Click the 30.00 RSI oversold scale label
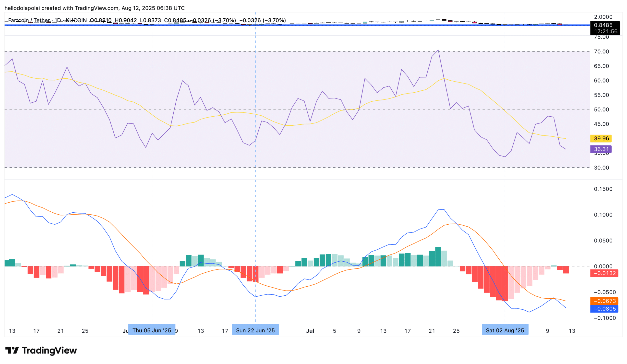Image resolution: width=627 pixels, height=364 pixels. coord(601,168)
